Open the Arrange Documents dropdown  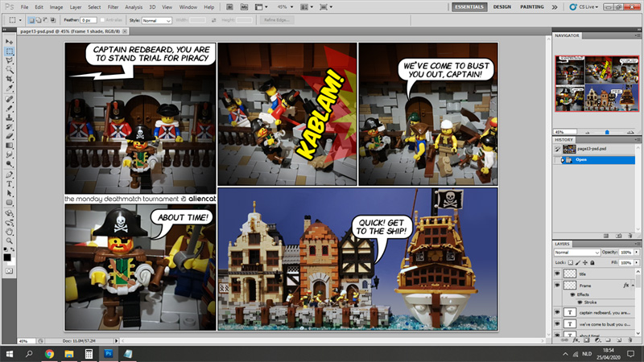(x=307, y=7)
